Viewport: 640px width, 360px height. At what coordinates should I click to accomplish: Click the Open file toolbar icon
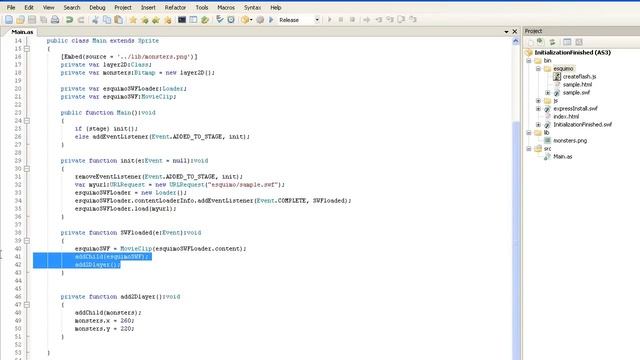click(20, 20)
